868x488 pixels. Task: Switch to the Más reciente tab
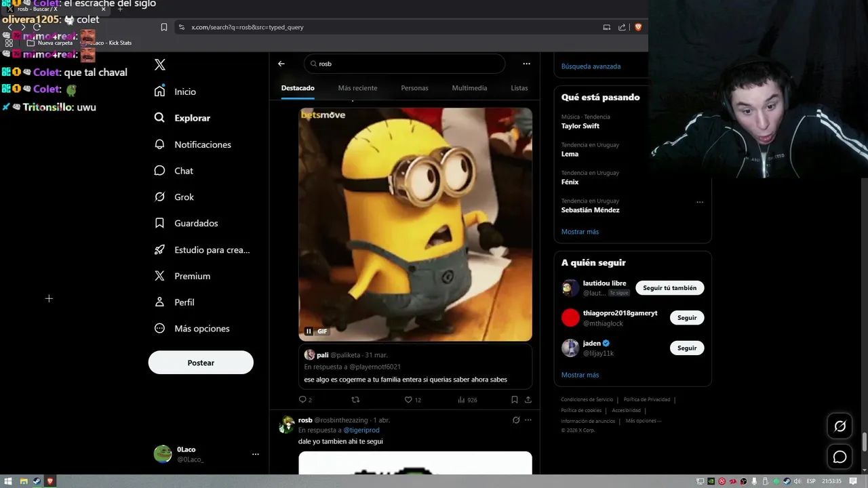point(357,88)
